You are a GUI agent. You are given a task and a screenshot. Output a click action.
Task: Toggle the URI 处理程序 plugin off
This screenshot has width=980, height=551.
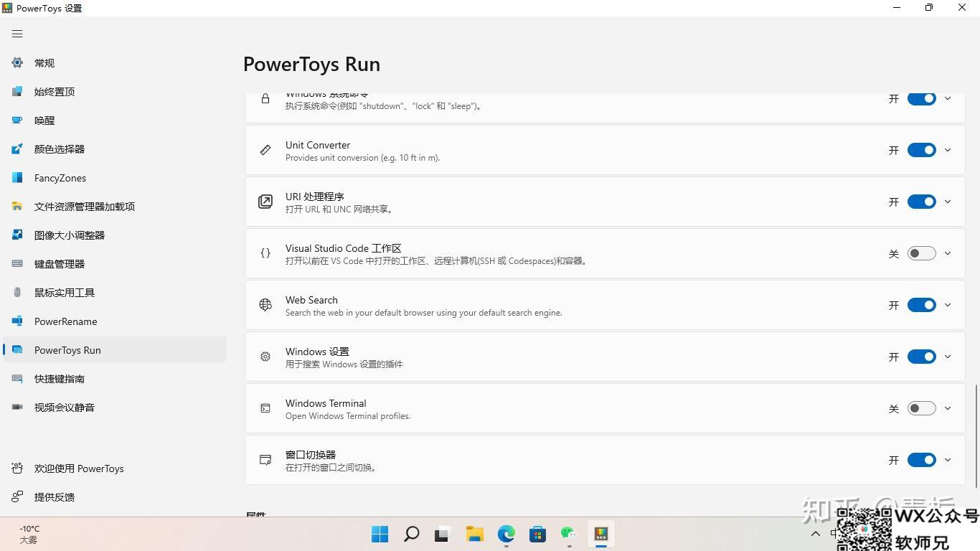[922, 202]
